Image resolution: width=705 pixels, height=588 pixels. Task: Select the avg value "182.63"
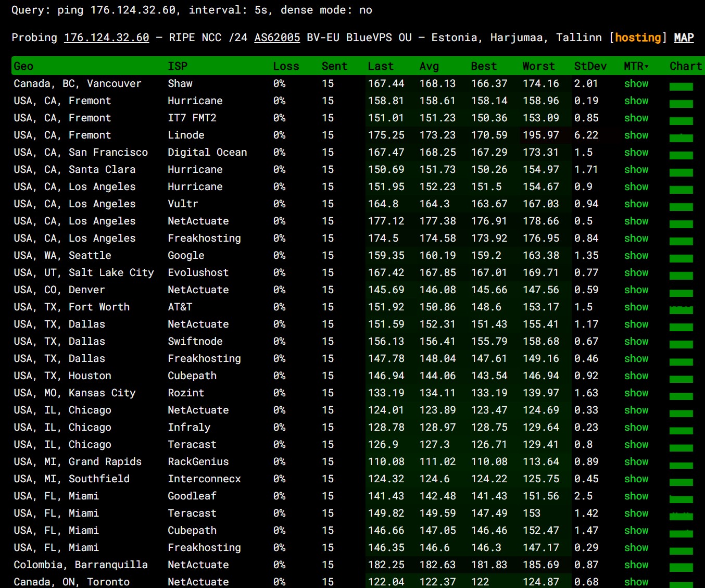437,565
